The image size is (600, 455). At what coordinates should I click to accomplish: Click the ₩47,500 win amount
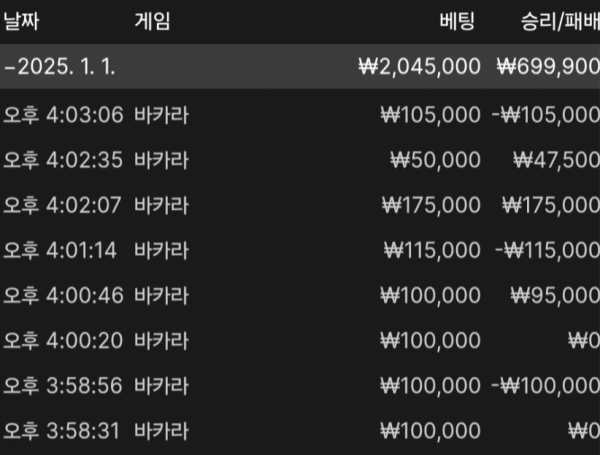[556, 160]
